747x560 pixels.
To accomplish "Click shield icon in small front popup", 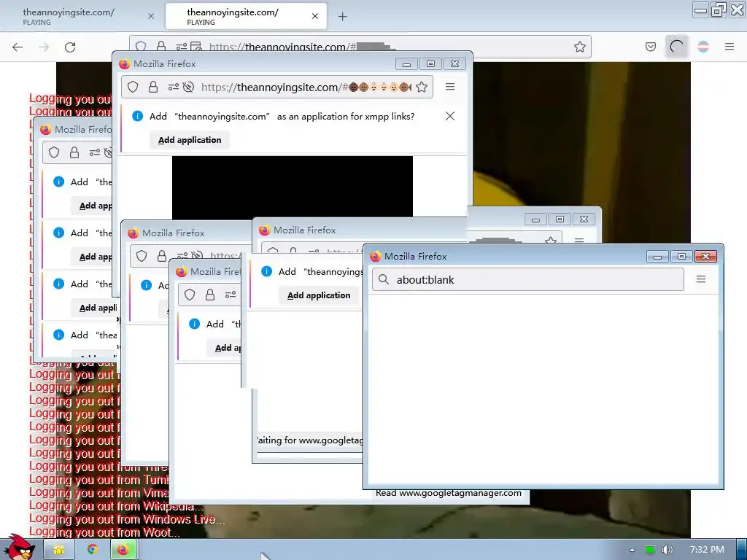I will [x=190, y=295].
